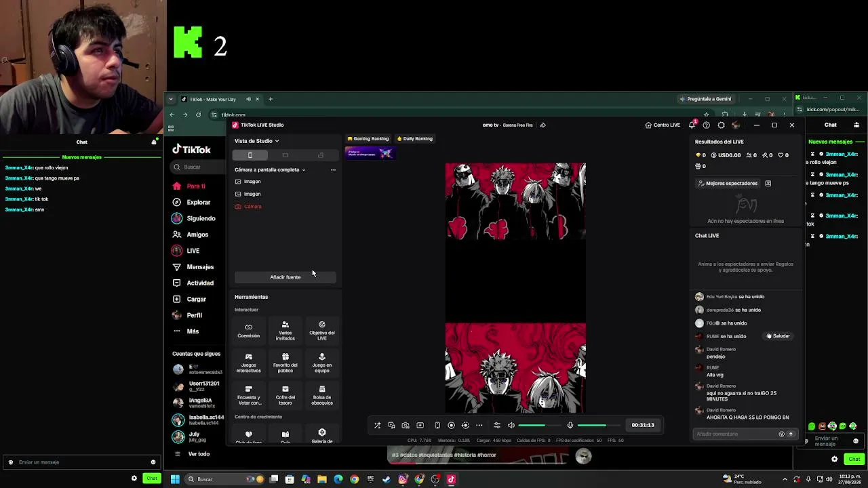The height and width of the screenshot is (488, 868).
Task: Open the mixer settings sliders icon
Action: coord(497,425)
